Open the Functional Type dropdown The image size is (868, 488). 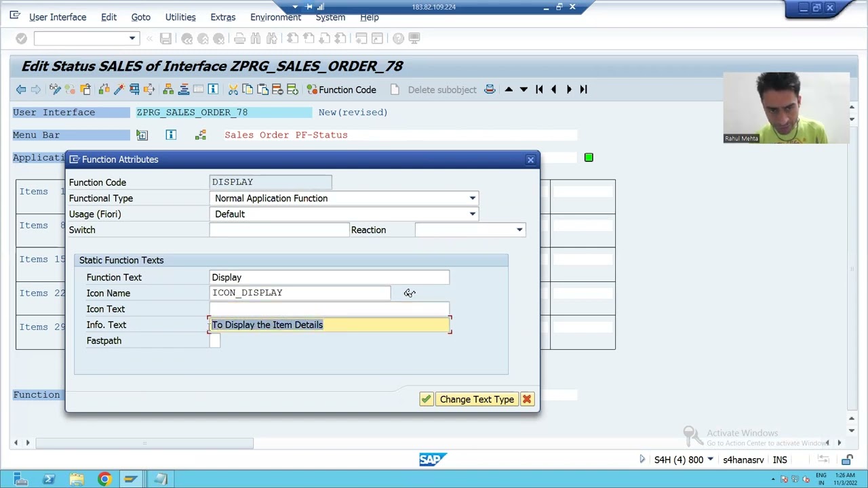click(473, 199)
